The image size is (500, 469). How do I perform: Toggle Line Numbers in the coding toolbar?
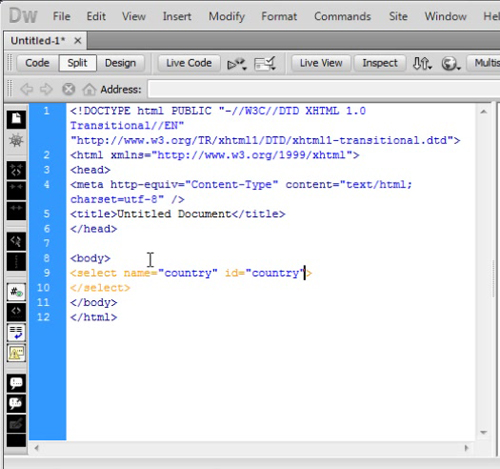[16, 292]
